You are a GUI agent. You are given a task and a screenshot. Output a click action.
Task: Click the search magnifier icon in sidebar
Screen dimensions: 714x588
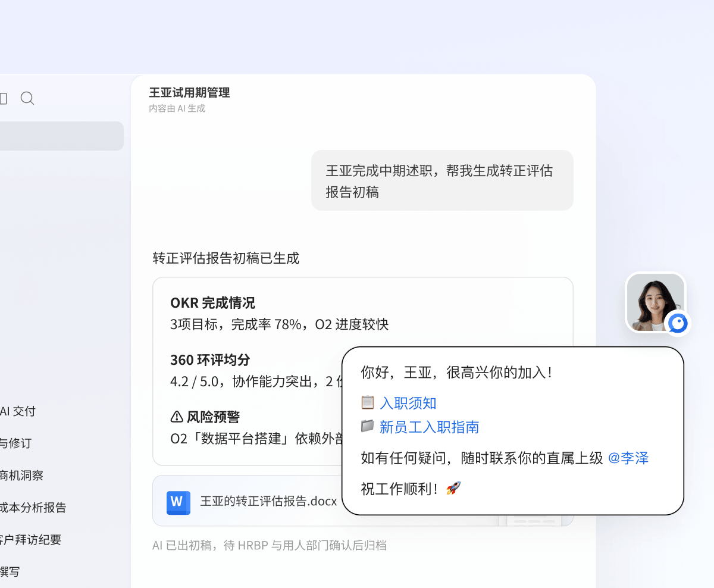[x=27, y=98]
